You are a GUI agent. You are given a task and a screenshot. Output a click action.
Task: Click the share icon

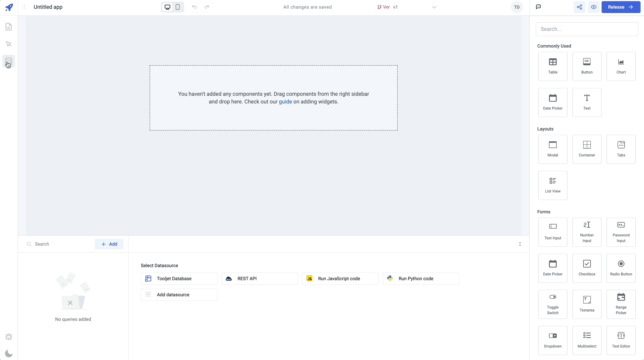coord(580,7)
